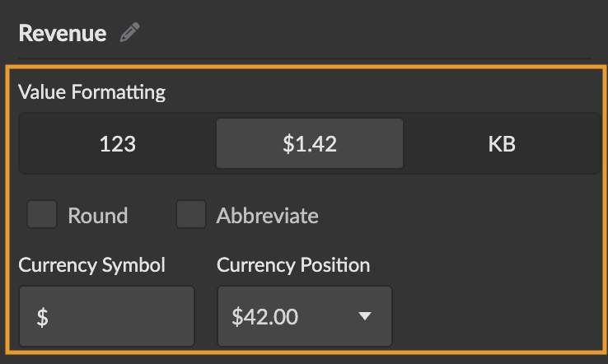The image size is (608, 364).
Task: Click the Currency Position label
Action: coord(293,265)
